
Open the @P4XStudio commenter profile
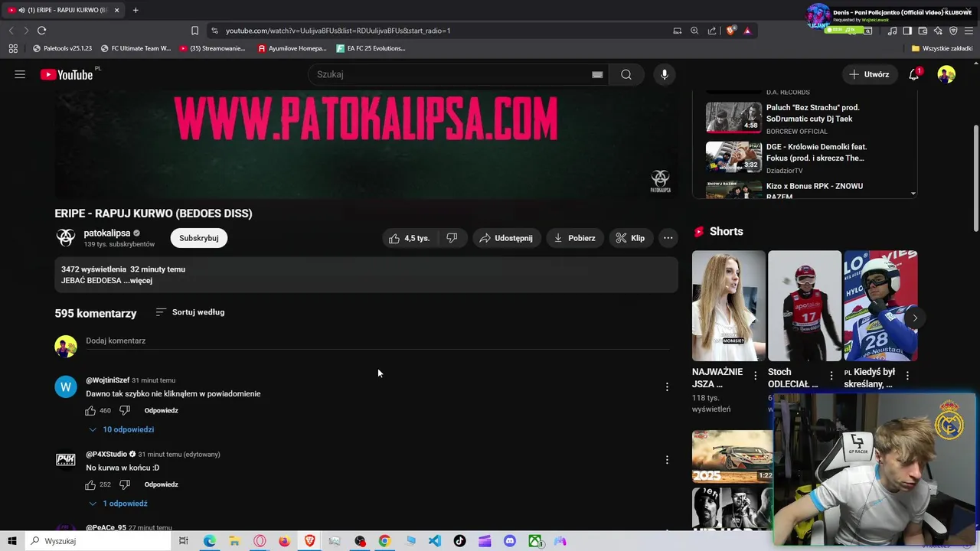pyautogui.click(x=106, y=454)
